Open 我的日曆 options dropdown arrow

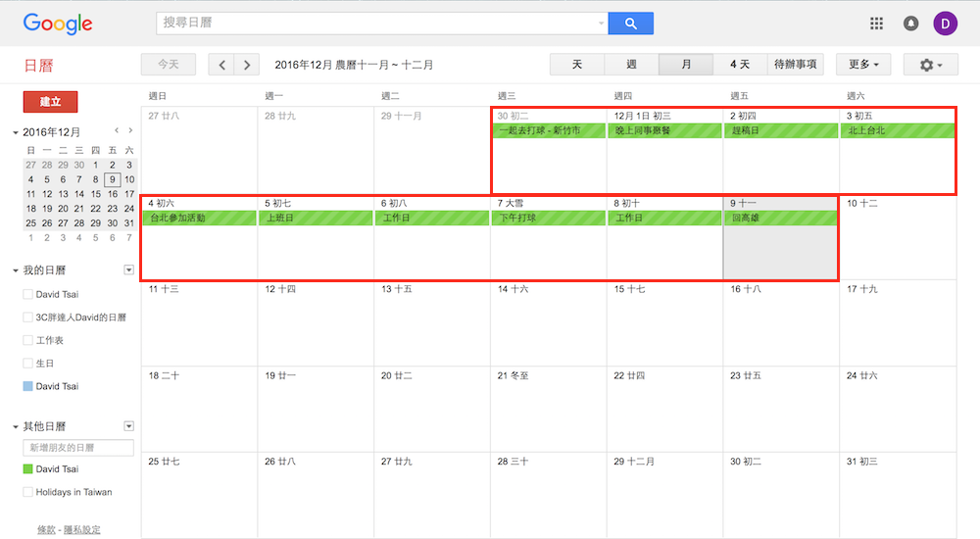coord(128,269)
